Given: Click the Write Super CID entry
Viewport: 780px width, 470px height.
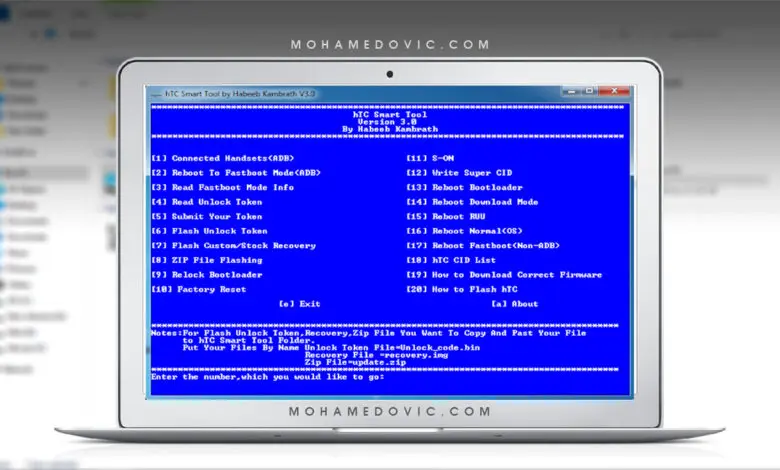Looking at the screenshot, I should click(459, 173).
